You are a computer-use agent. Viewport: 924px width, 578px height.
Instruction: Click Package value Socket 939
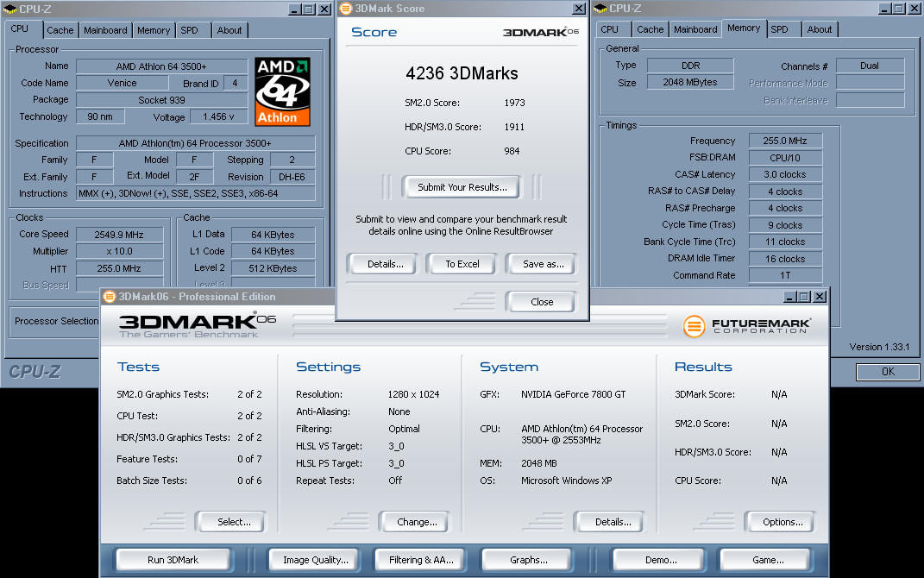(x=161, y=100)
